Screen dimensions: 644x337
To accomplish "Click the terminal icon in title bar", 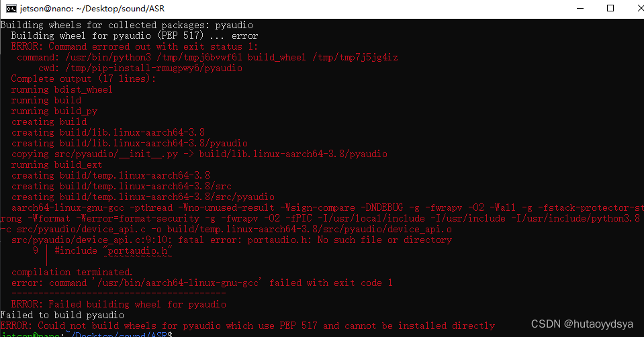I will [11, 9].
